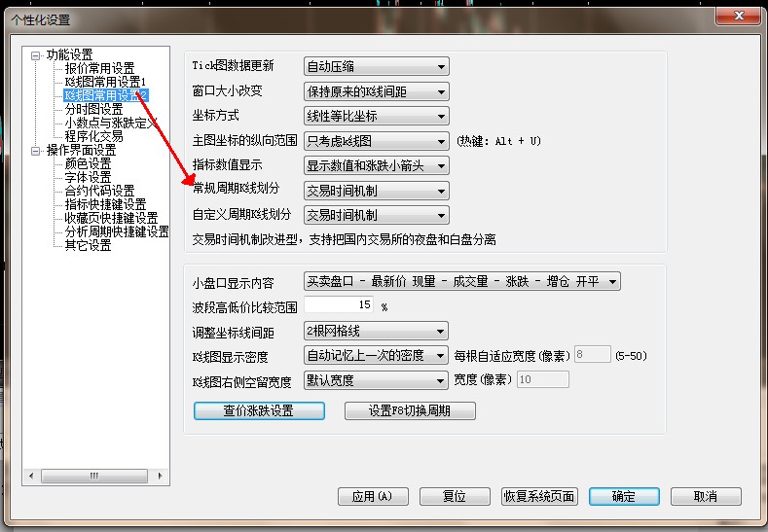The width and height of the screenshot is (768, 532).
Task: Open the 主图坐标的纵向范围 dropdown
Action: [x=376, y=141]
